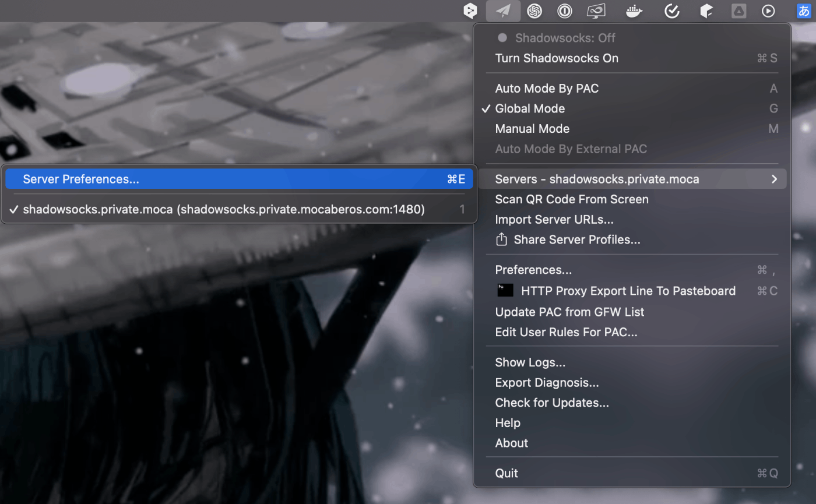Open Preferences... from the Shadowsocks menu
Viewport: 816px width, 504px height.
coord(631,270)
